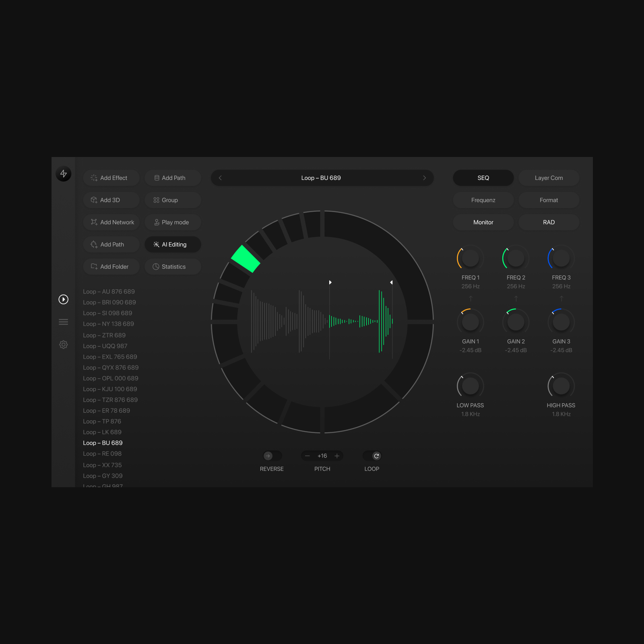Open the Frequenz tab

483,200
